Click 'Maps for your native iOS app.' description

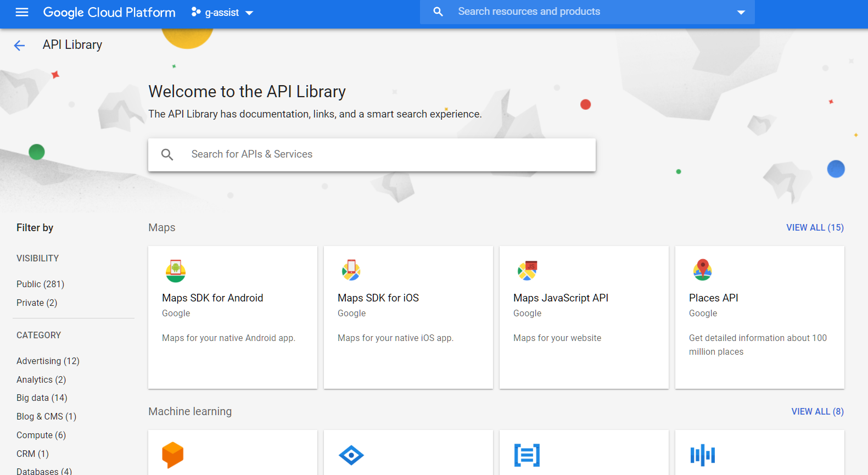click(395, 338)
